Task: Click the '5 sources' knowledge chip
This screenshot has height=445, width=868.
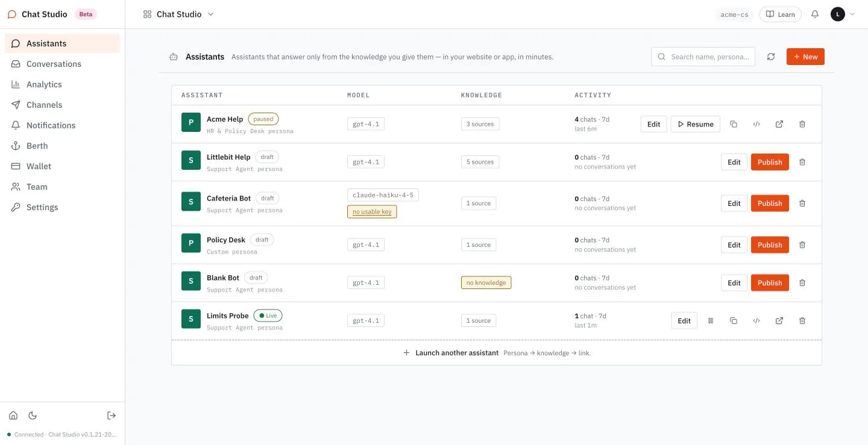Action: point(480,162)
